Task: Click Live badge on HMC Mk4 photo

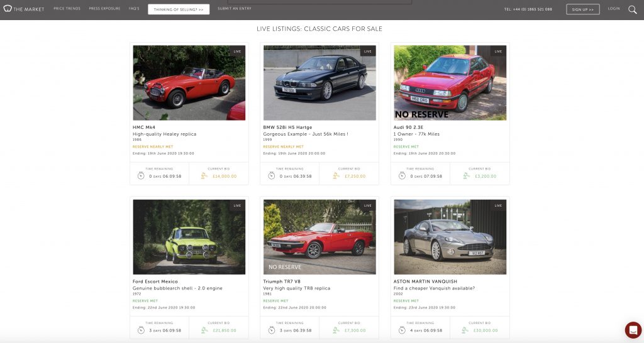Action: tap(237, 52)
